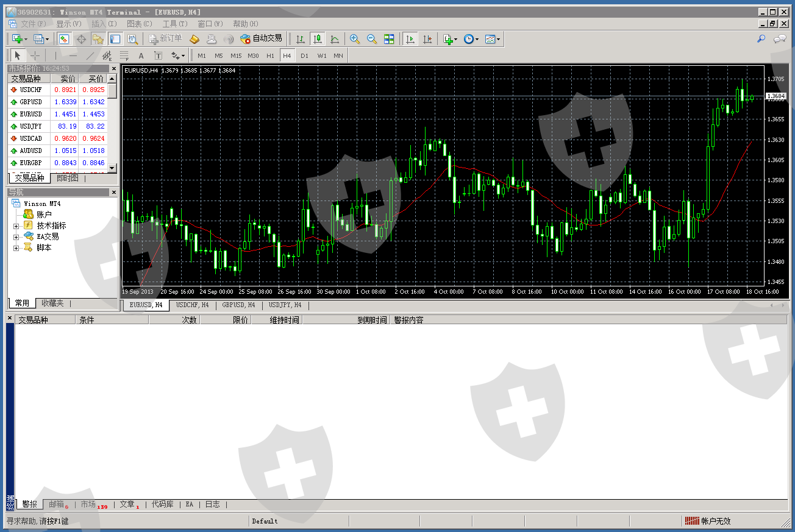Select the trendline drawing tool
795x532 pixels.
pos(90,55)
